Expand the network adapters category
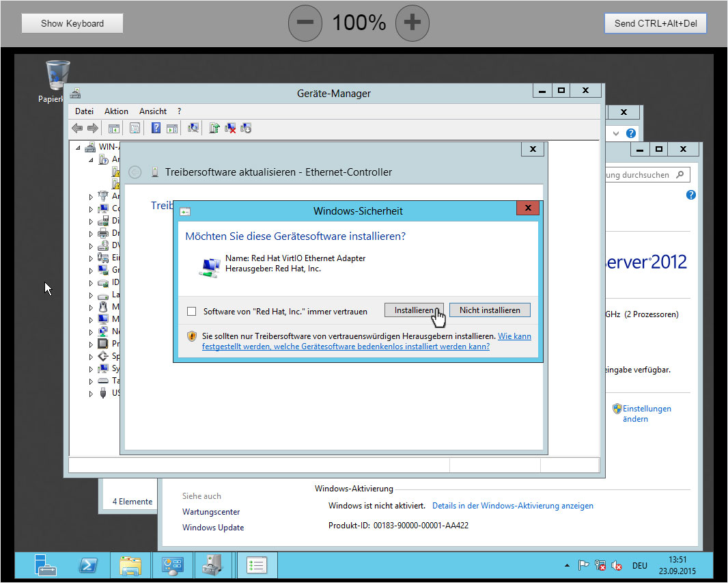This screenshot has height=583, width=728. (91, 331)
